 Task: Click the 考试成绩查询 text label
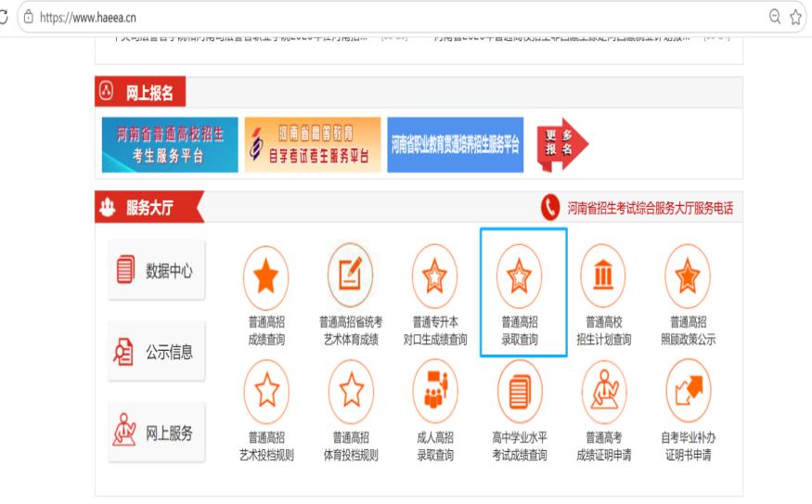[520, 455]
